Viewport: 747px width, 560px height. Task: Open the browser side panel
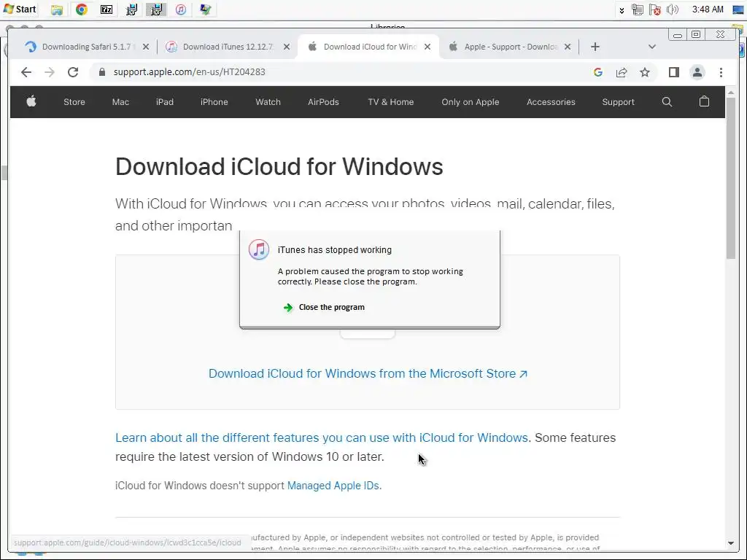[673, 72]
